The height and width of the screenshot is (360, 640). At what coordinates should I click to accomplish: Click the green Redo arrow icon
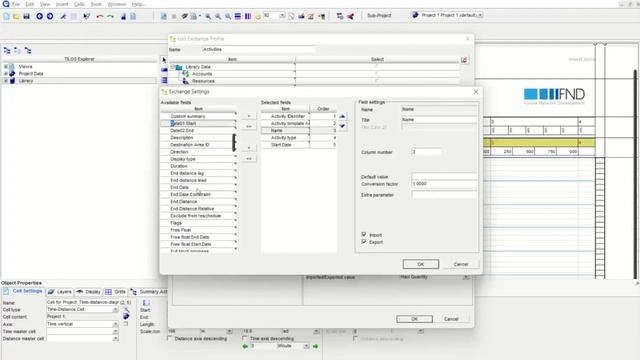pos(110,16)
